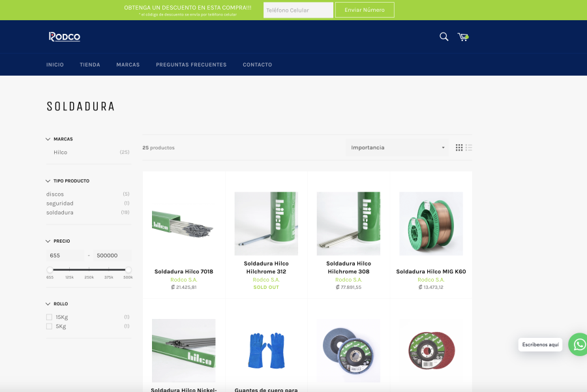Click the price range slider track
The height and width of the screenshot is (392, 587).
[89, 269]
